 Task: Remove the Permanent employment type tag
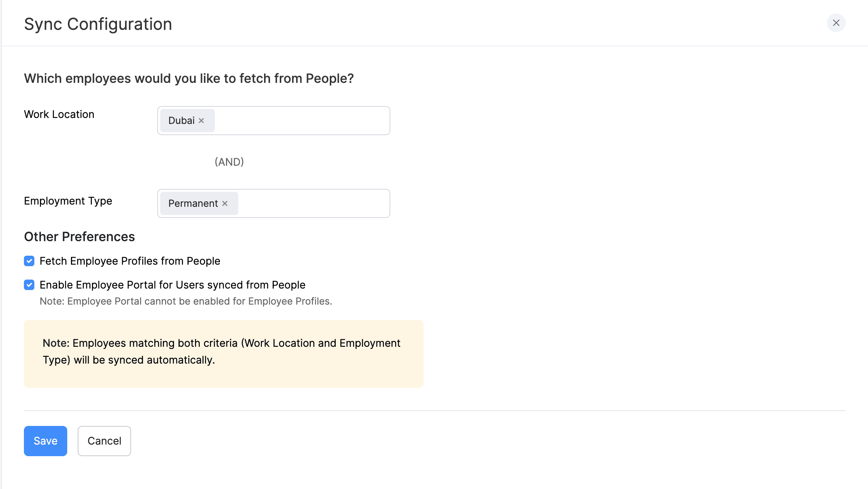point(224,203)
